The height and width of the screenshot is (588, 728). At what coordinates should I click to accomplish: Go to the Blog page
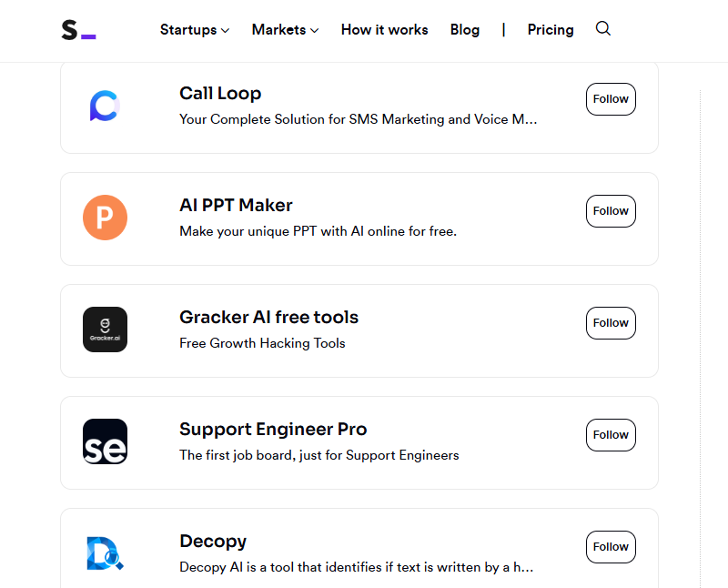tap(465, 30)
